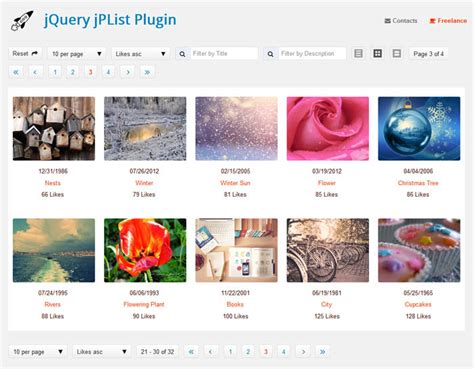
Task: Select page 2 in top pager
Action: tap(73, 72)
